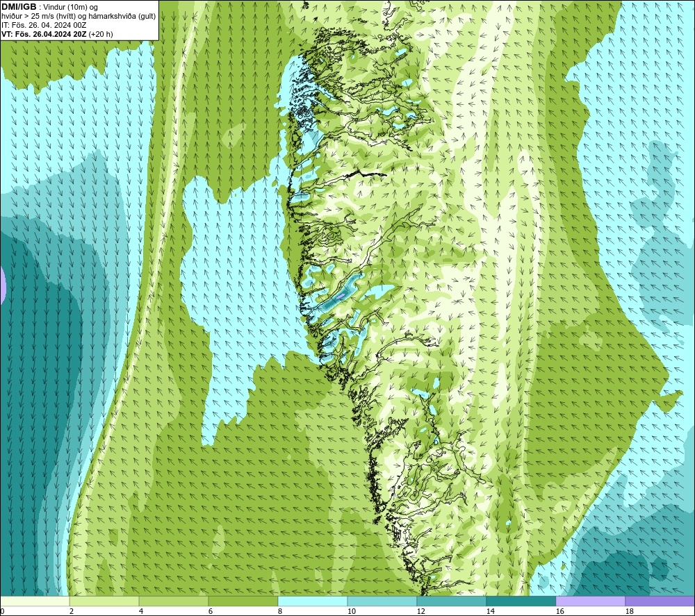Click the '0' label on the color scale
Image resolution: width=695 pixels, height=616 pixels.
click(2, 611)
